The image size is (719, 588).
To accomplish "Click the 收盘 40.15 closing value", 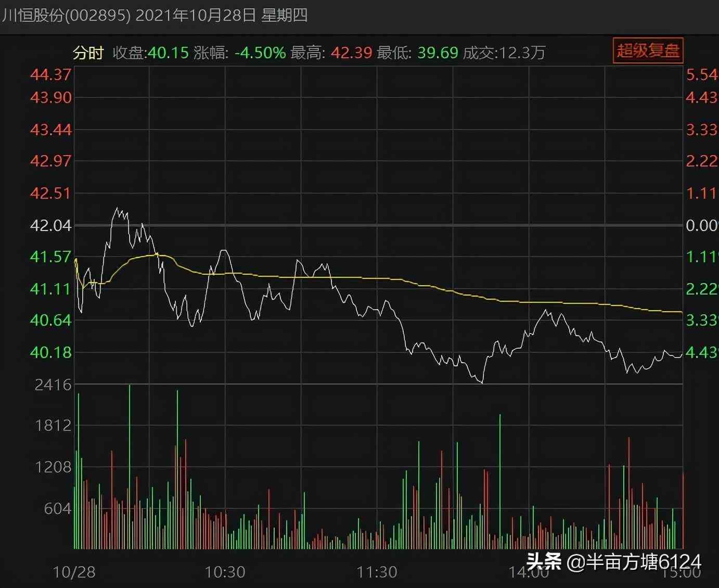I will pyautogui.click(x=168, y=53).
